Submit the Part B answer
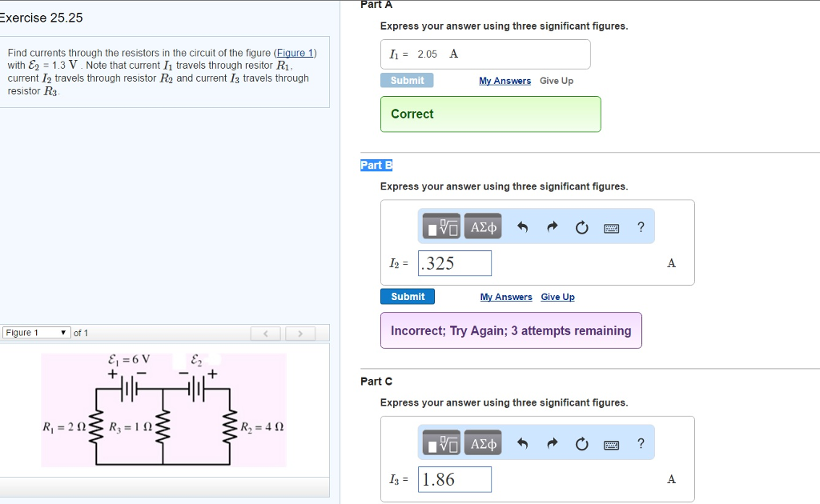The height and width of the screenshot is (504, 820). coord(408,296)
